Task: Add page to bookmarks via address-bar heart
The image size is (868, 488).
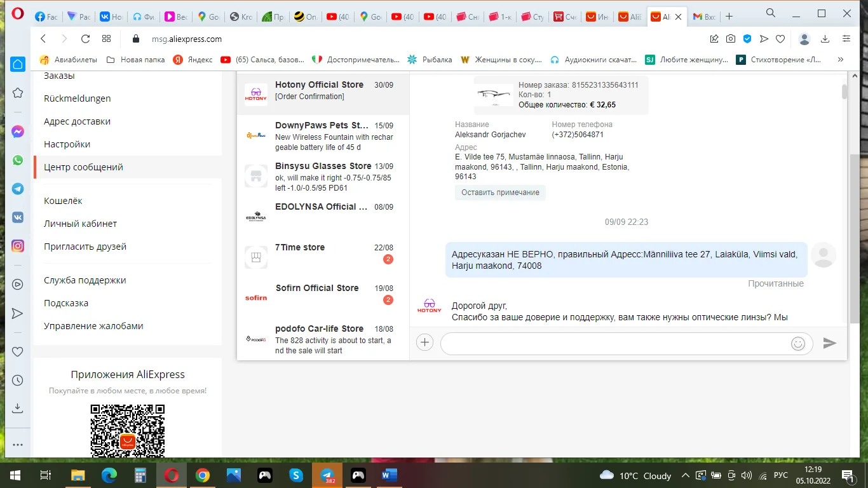Action: coord(780,39)
